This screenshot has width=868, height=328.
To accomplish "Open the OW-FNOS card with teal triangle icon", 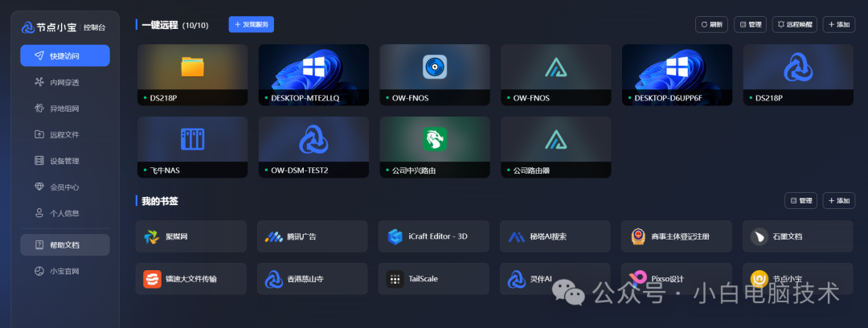I will click(x=556, y=75).
